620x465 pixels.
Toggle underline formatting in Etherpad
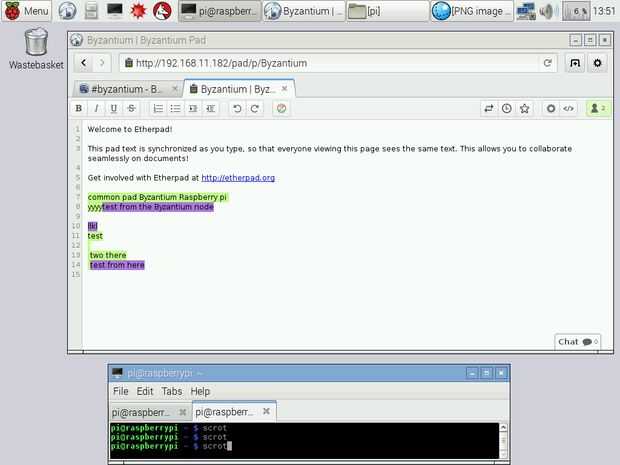(x=114, y=108)
